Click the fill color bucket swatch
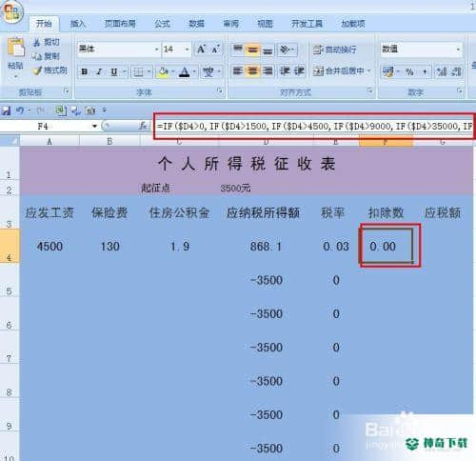 point(163,71)
